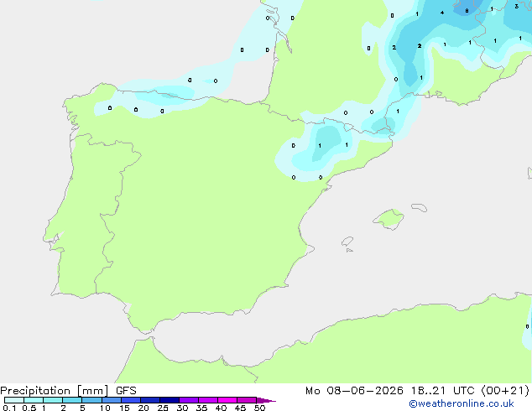Screen dimensions: 532x411
Task: Click the legend label '25'
Action: (163, 408)
